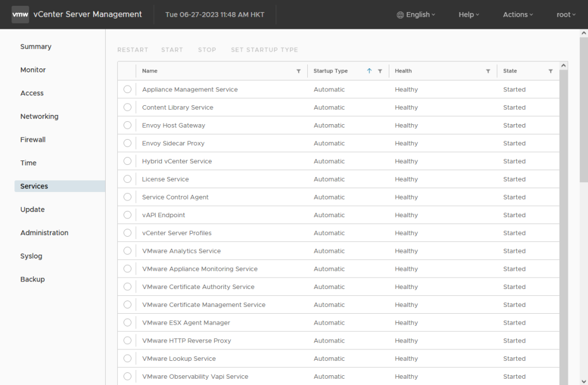Click VMware Observability Vapi Service name
This screenshot has width=588, height=385.
pos(195,376)
